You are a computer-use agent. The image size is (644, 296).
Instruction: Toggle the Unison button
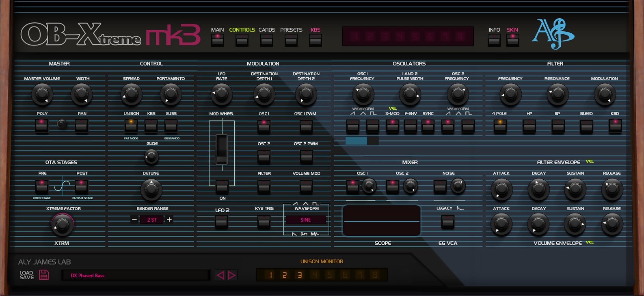point(131,126)
